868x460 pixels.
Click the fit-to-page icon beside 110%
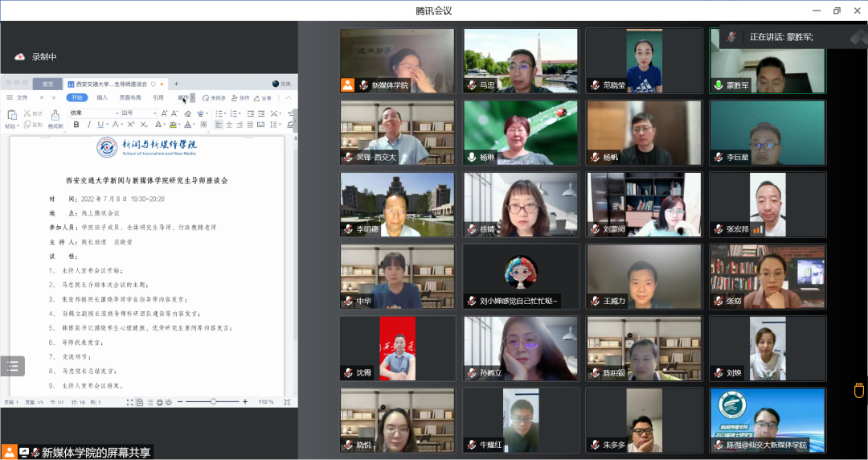coord(289,402)
